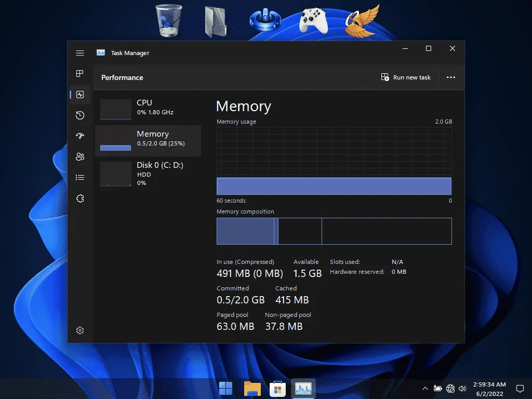Maximize the Task Manager window
The width and height of the screenshot is (532, 399).
[x=429, y=48]
